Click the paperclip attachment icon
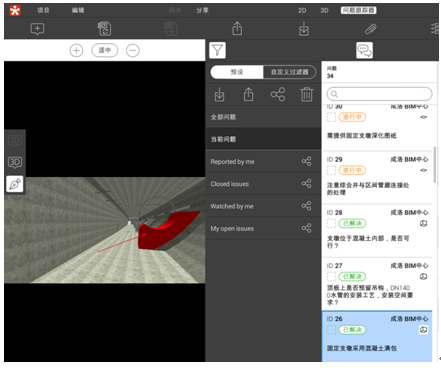This screenshot has width=441, height=368. [x=371, y=29]
